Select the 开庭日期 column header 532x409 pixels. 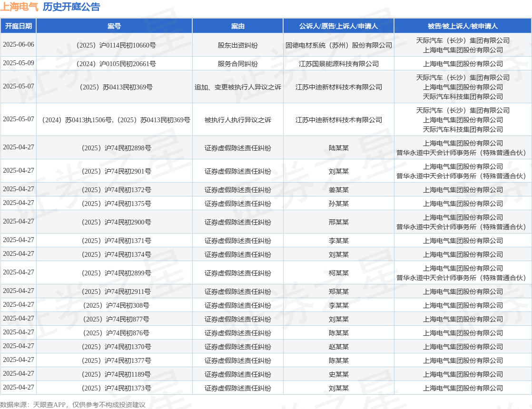19,26
